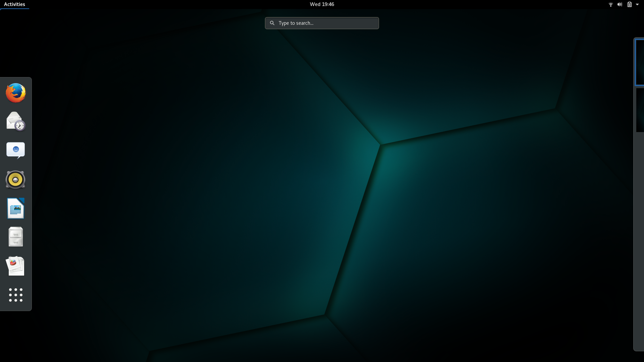Click the volume indicator in the top bar
Viewport: 644px width, 362px height.
[x=620, y=4]
